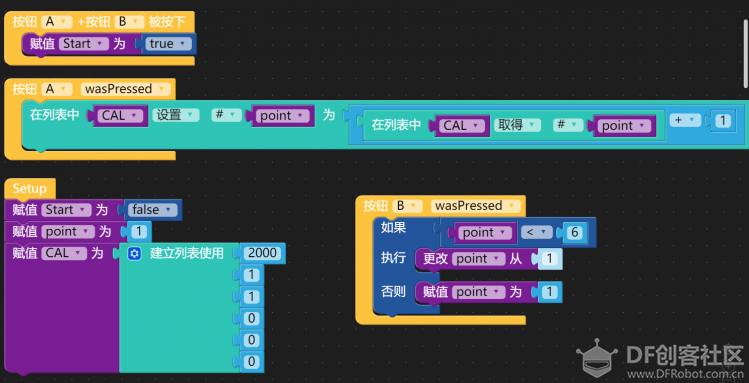Screen dimensions: 749x383
Task: Open point dropdown in the 否则 branch
Action: tap(479, 292)
